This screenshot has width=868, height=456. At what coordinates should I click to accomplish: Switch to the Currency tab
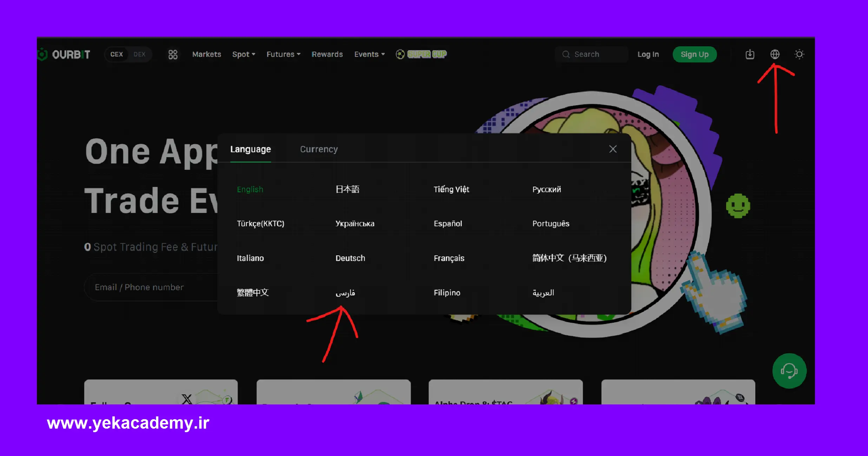pyautogui.click(x=318, y=149)
